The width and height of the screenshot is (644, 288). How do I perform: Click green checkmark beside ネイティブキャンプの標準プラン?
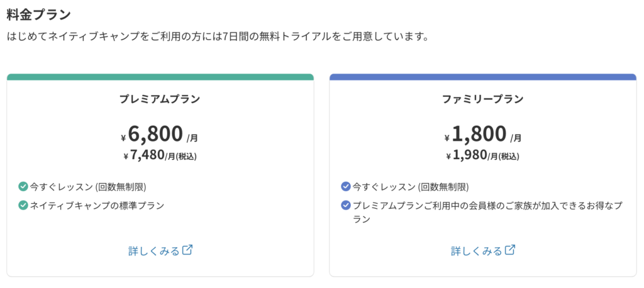23,205
